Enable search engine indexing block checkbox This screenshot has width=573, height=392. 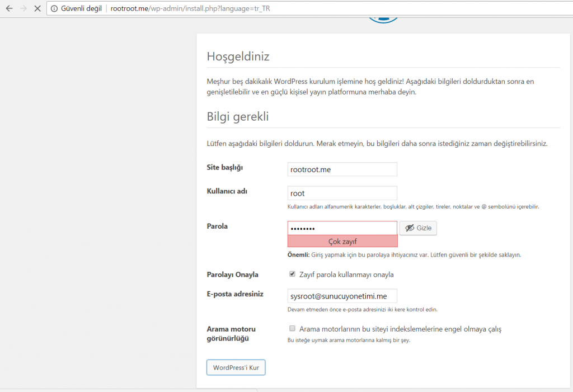point(292,328)
